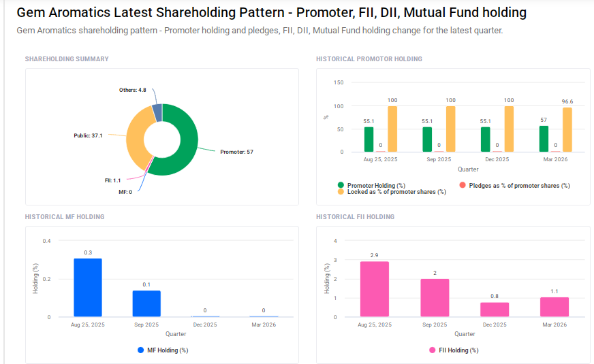The height and width of the screenshot is (364, 594).
Task: Click the 'Dec 2025' axis label in the promoter chart
Action: pos(497,159)
